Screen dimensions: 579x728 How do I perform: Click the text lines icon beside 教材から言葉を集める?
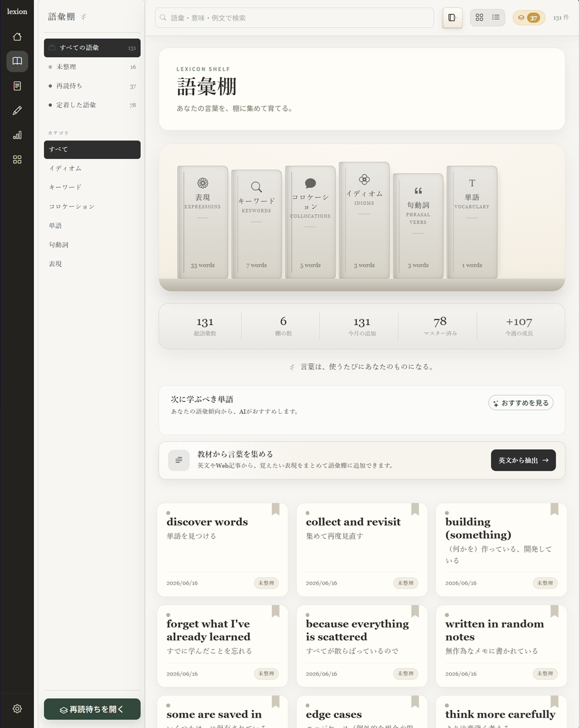point(179,460)
